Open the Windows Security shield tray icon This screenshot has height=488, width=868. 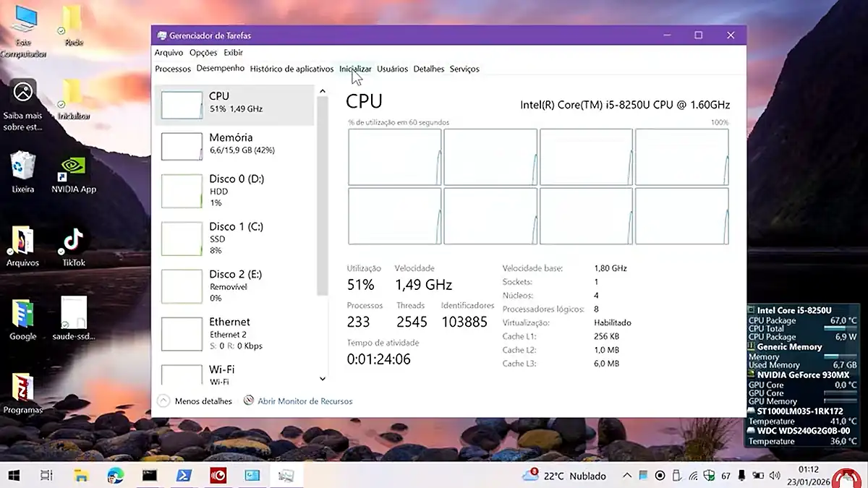709,476
